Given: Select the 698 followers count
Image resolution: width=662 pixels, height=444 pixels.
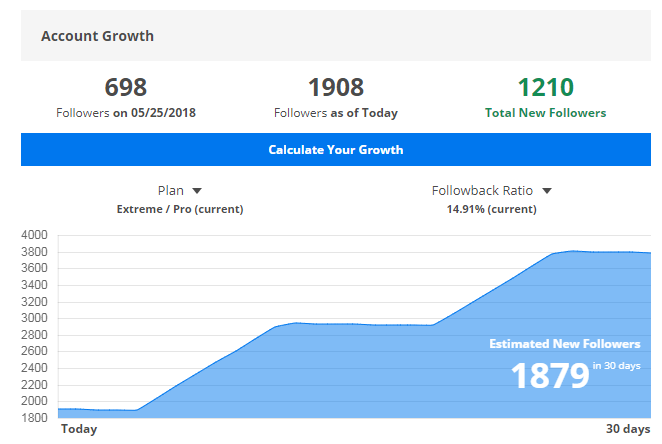Looking at the screenshot, I should pyautogui.click(x=126, y=88).
